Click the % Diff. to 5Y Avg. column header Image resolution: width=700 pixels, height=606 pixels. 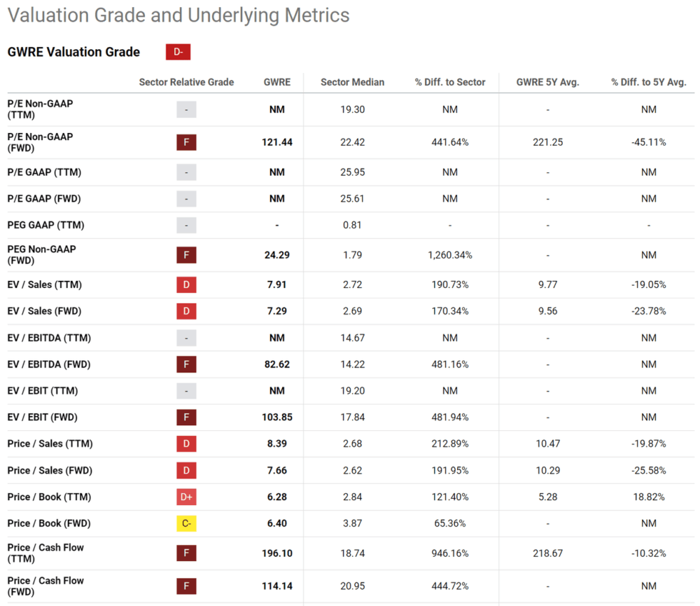point(649,82)
